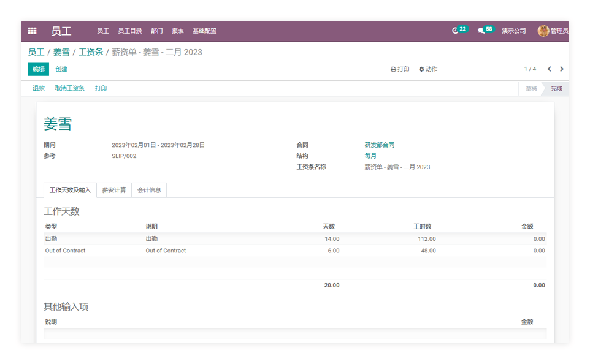Open the apps grid menu
The image size is (590, 364).
[x=33, y=31]
